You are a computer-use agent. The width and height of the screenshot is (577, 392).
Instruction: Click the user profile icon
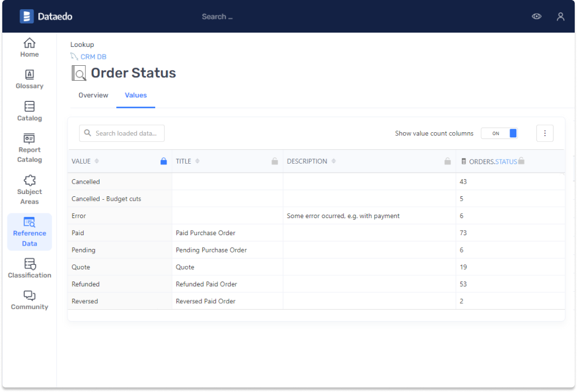(x=560, y=17)
